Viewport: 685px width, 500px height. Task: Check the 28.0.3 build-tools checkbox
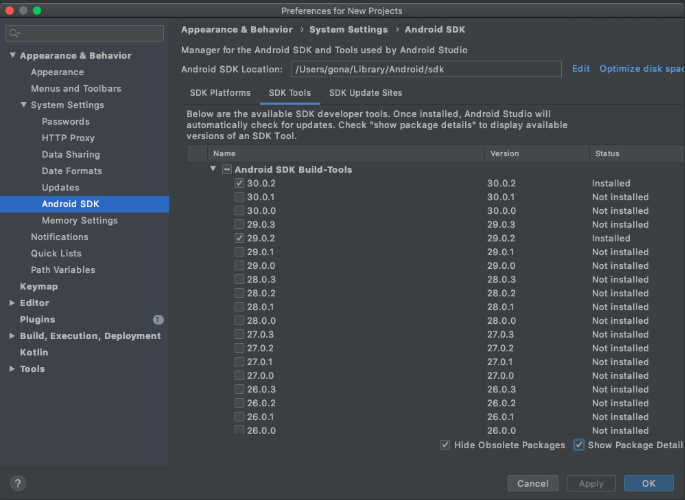239,279
